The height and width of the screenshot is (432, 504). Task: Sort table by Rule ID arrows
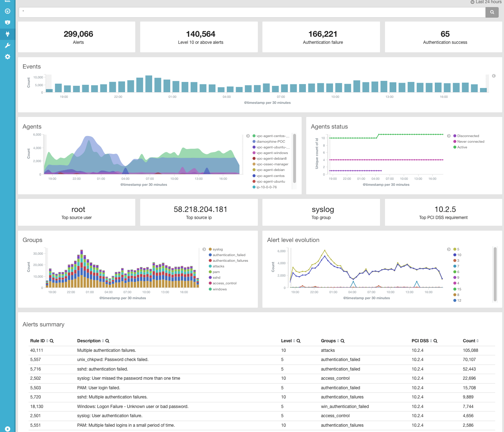click(x=47, y=341)
